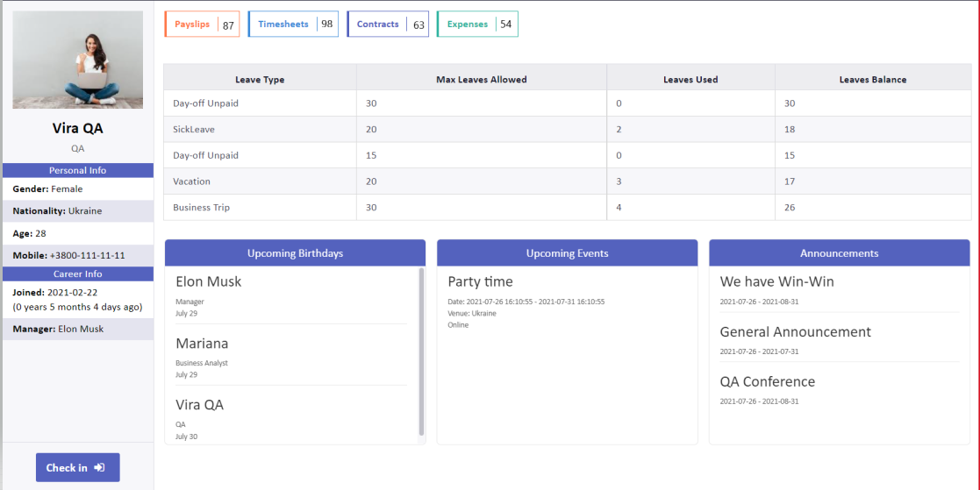This screenshot has height=490, width=980.
Task: Select the Personal Info section header
Action: [x=78, y=170]
